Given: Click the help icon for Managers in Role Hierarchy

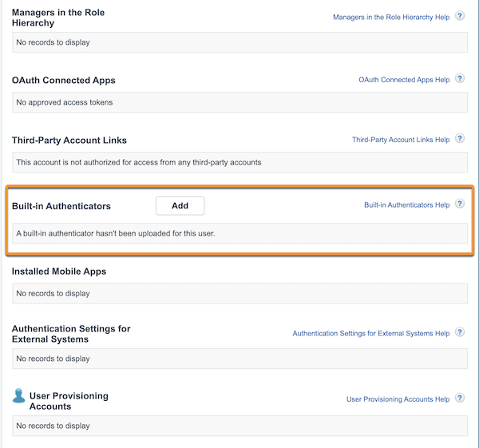Looking at the screenshot, I should 460,16.
